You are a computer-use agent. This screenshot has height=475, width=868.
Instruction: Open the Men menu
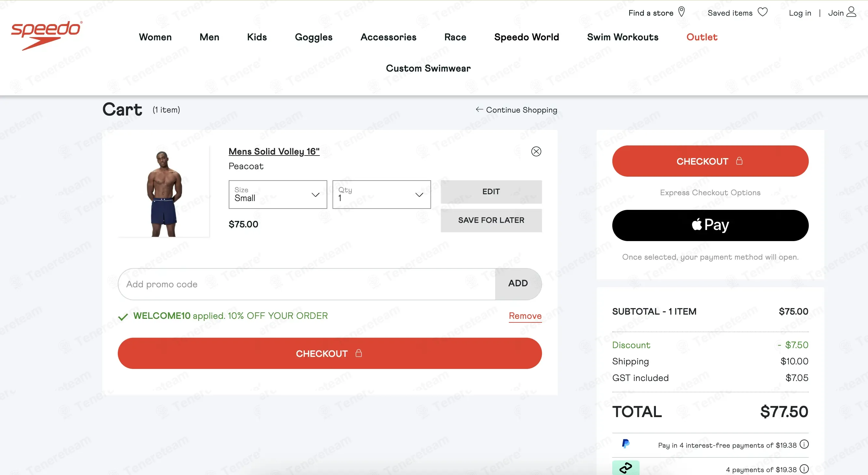tap(209, 37)
